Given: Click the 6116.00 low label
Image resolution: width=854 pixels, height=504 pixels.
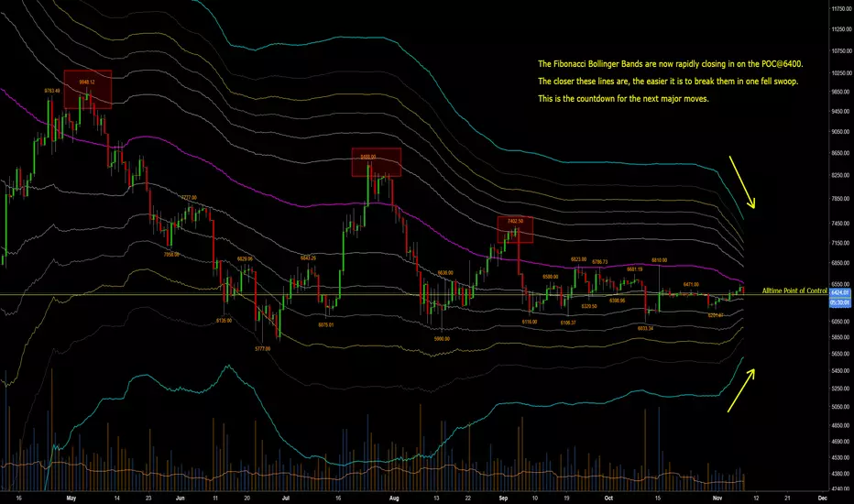Looking at the screenshot, I should pyautogui.click(x=530, y=322).
